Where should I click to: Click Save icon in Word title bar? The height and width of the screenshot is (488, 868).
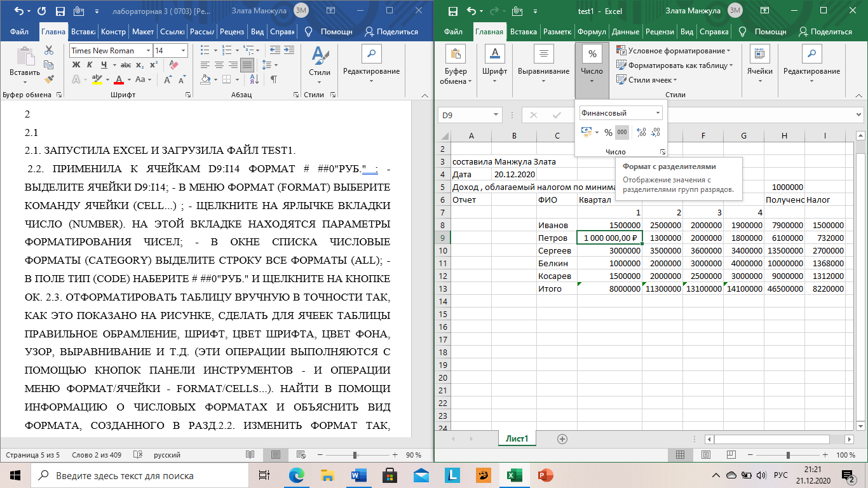60,11
